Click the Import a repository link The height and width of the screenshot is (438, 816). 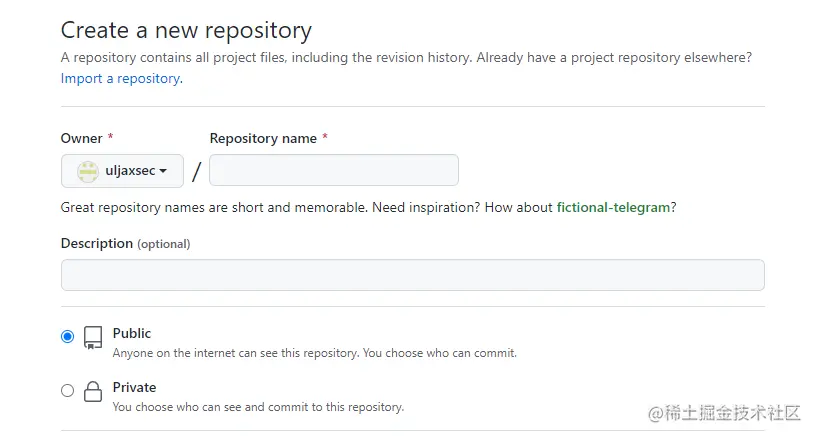tap(120, 78)
